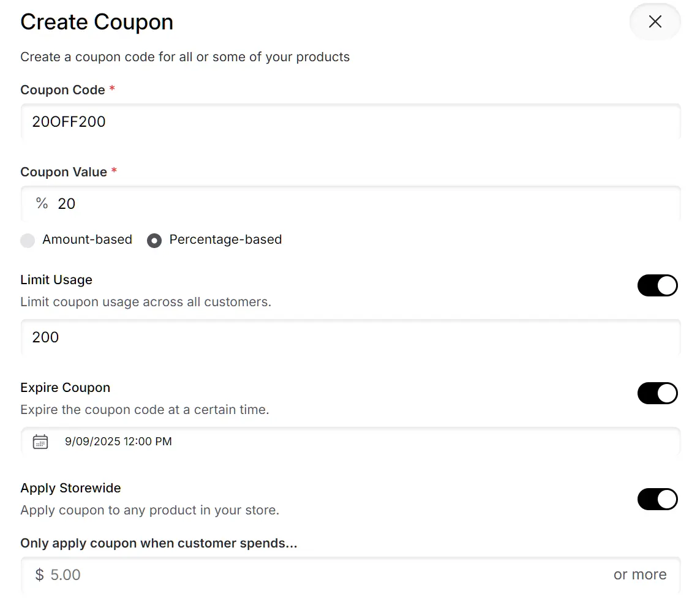Select the usage limit field showing 200
The image size is (700, 610).
coord(245,337)
